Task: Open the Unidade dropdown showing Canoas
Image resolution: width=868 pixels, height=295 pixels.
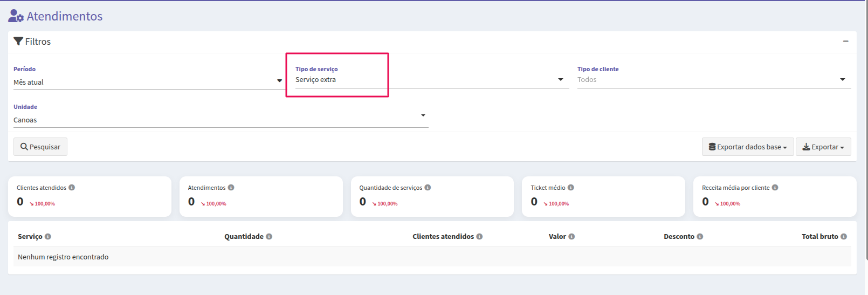Action: coord(221,120)
